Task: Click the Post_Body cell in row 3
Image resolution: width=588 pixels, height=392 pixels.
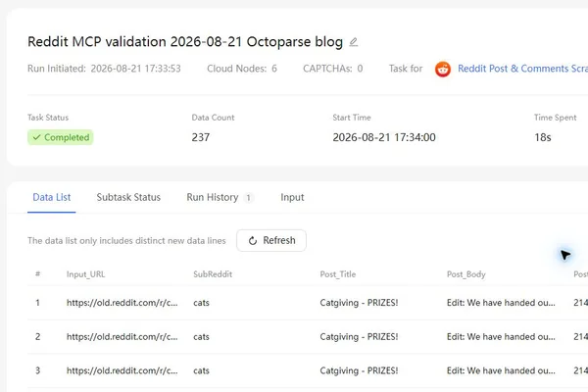Action: point(501,370)
